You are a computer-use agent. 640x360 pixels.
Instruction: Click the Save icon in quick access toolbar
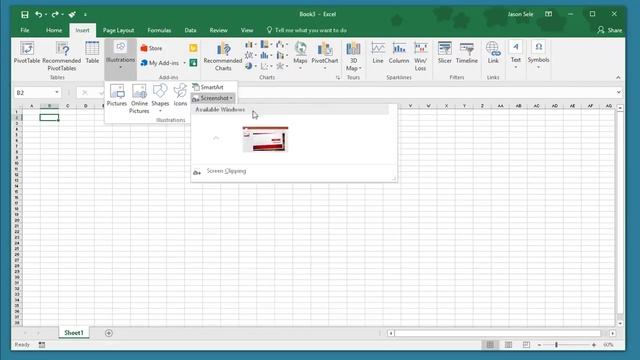tap(24, 15)
